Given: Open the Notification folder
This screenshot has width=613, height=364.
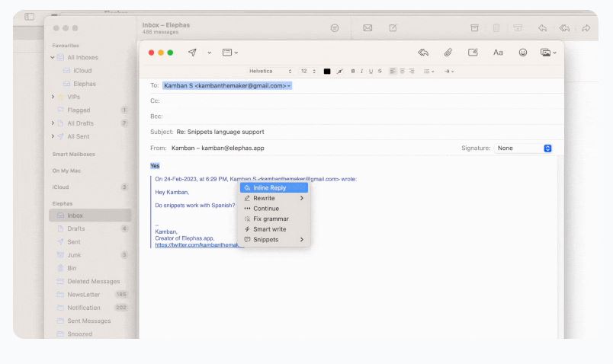Looking at the screenshot, I should point(90,308).
